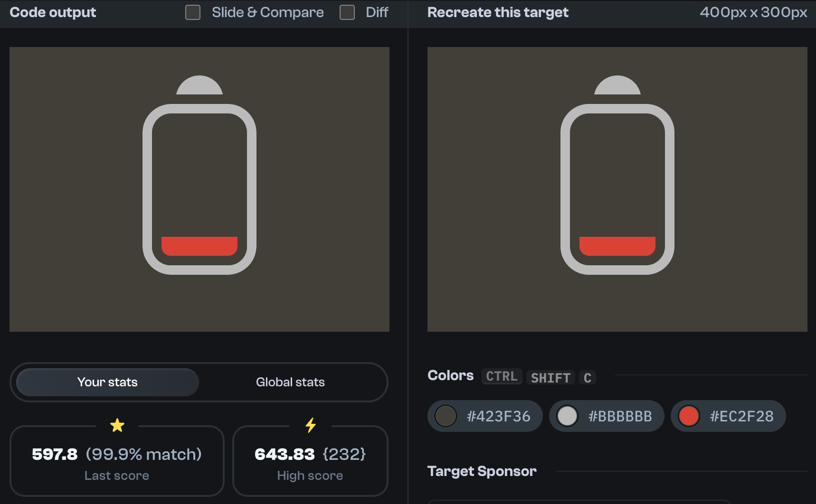
Task: Enable the Slide & Compare checkbox
Action: click(192, 12)
